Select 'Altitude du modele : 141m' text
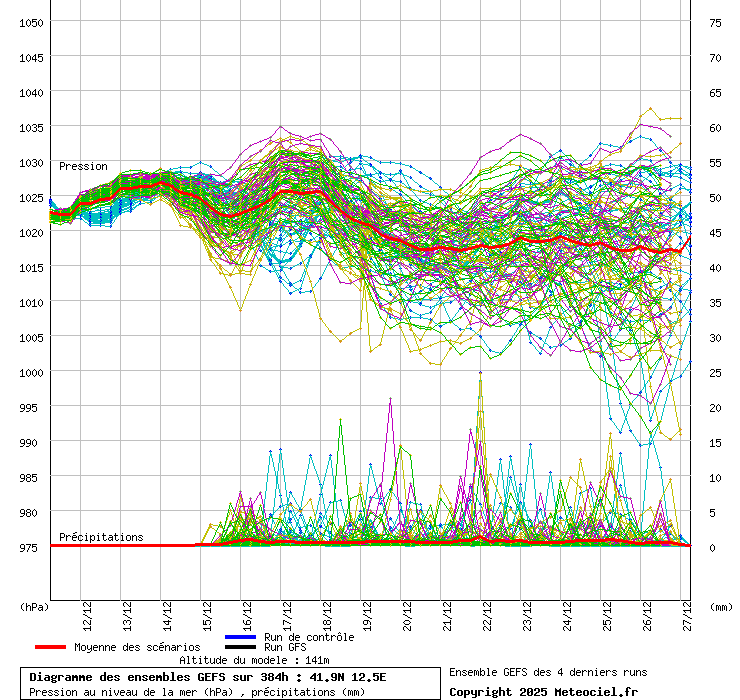740x700 pixels. 254,660
